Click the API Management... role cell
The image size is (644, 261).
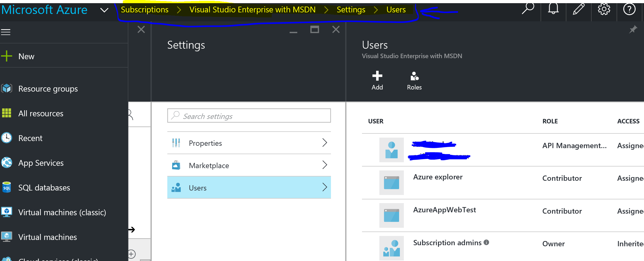tap(574, 145)
